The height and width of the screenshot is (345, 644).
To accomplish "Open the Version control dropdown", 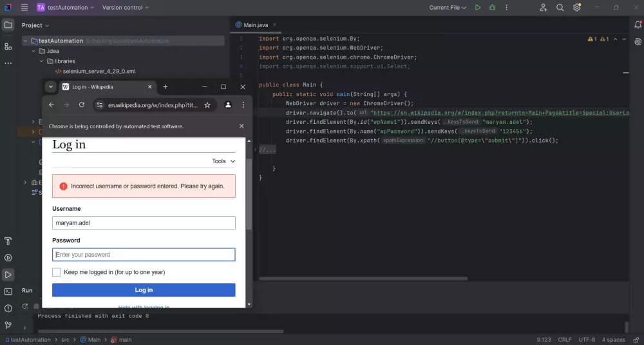I will (126, 7).
